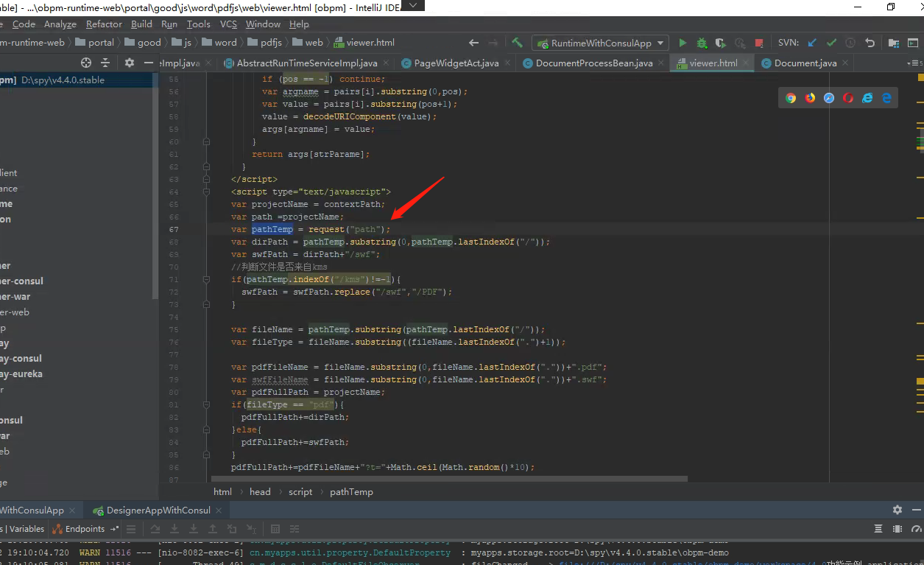Image resolution: width=924 pixels, height=565 pixels.
Task: Click viewer.html in navigation breadcrumb
Action: coord(364,43)
